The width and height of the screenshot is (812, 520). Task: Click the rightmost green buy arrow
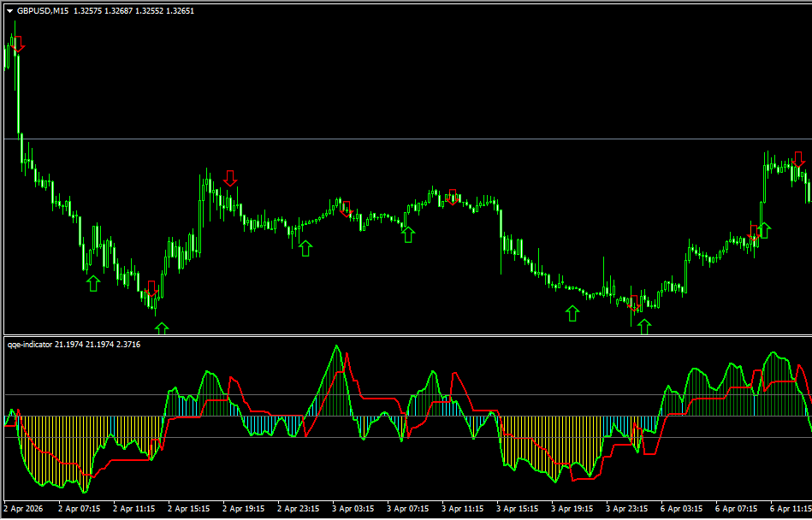coord(764,230)
